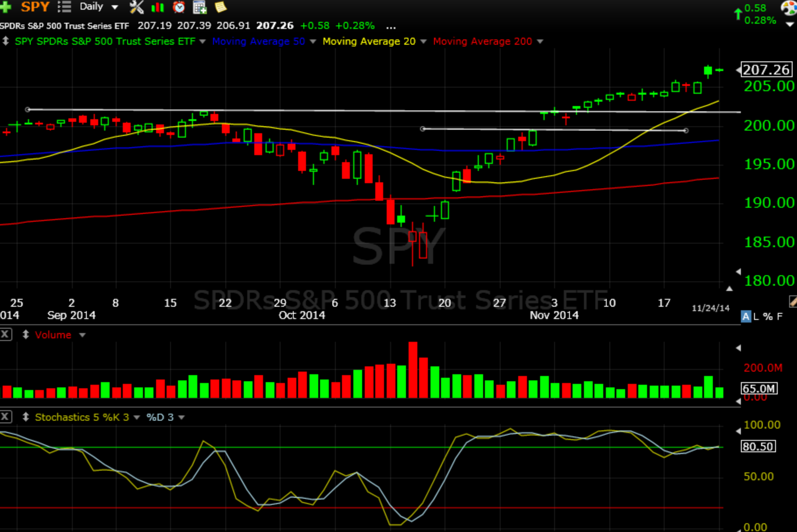Screen dimensions: 797x532
Task: Open the Stochastics %K dropdown arrow
Action: [x=136, y=417]
